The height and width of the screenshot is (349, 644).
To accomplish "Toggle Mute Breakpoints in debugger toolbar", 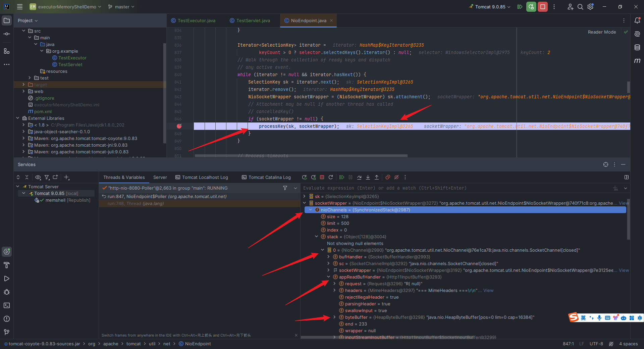I will [396, 177].
